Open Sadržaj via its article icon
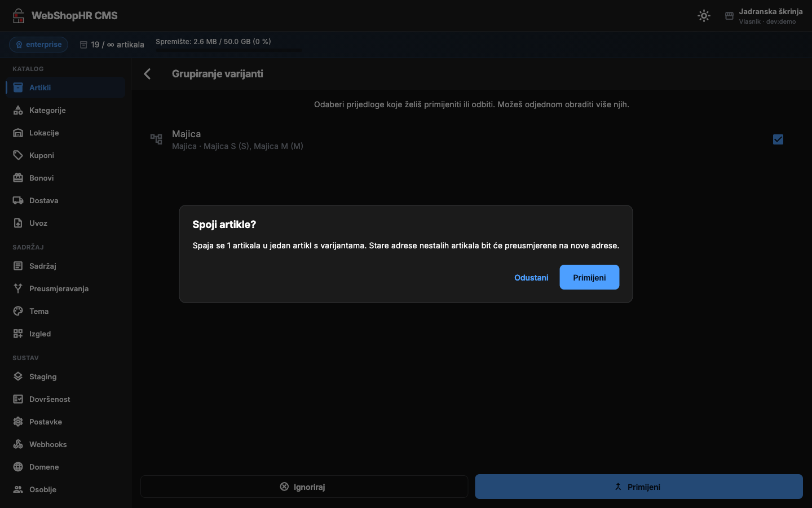 (18, 266)
